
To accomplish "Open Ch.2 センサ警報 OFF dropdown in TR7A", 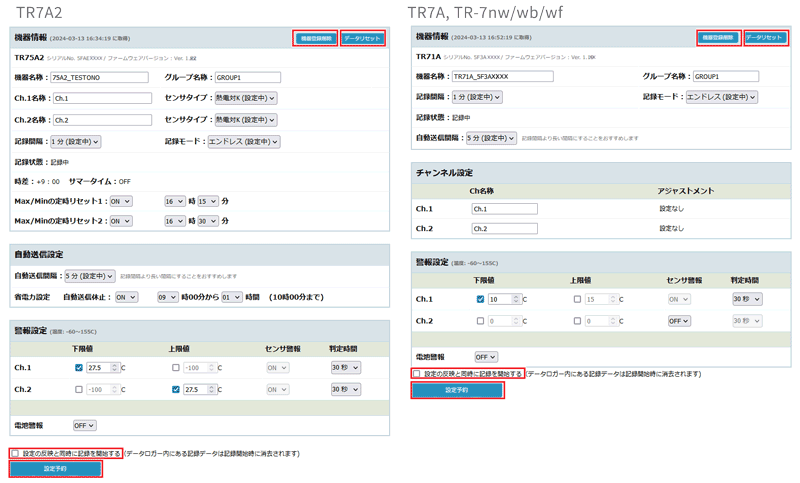I will [680, 321].
